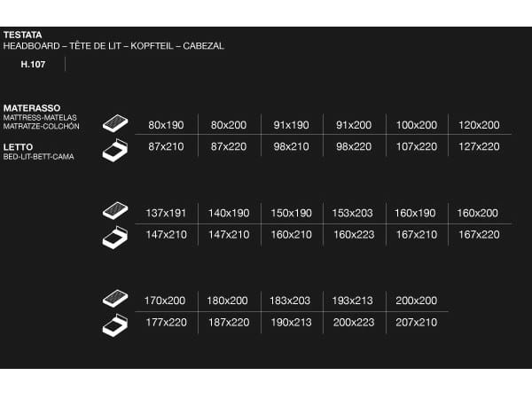Click the TESTATA headboard heading
The image size is (532, 399).
coord(23,35)
